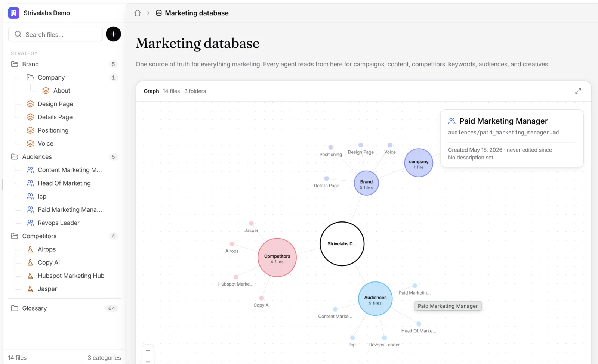Click the Jasper dot in the graph
This screenshot has height=364, width=598.
tap(251, 224)
